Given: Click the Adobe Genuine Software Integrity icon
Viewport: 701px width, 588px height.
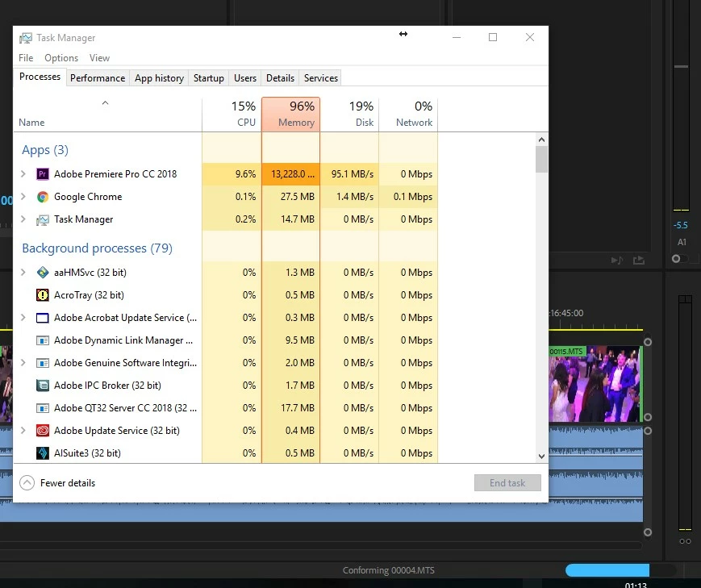Looking at the screenshot, I should pos(43,363).
